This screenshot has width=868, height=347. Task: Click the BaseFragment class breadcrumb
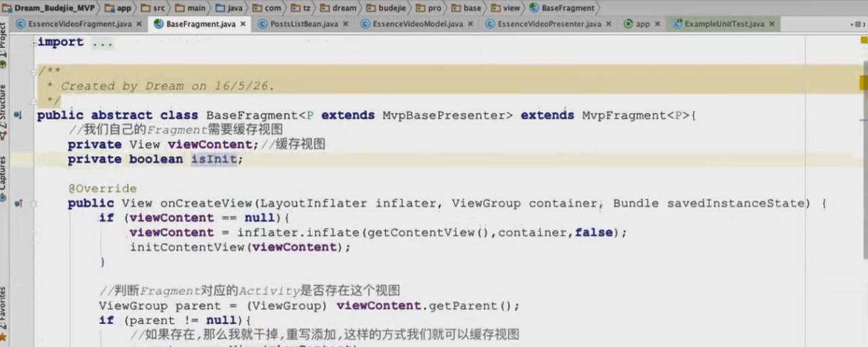[x=561, y=8]
